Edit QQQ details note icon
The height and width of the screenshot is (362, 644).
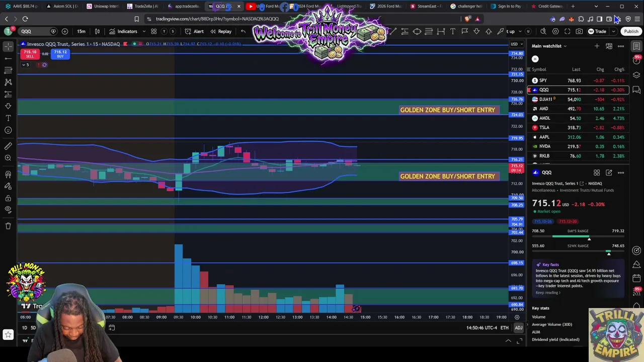coord(609,172)
